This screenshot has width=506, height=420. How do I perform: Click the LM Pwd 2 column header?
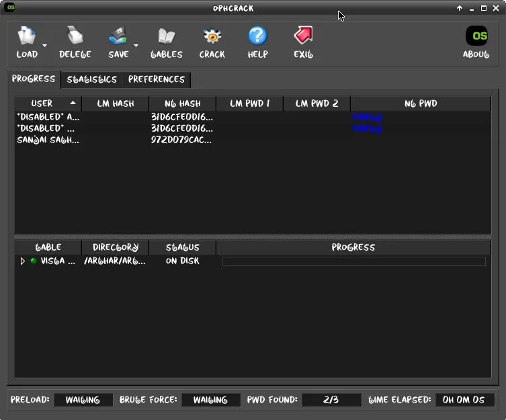[317, 103]
